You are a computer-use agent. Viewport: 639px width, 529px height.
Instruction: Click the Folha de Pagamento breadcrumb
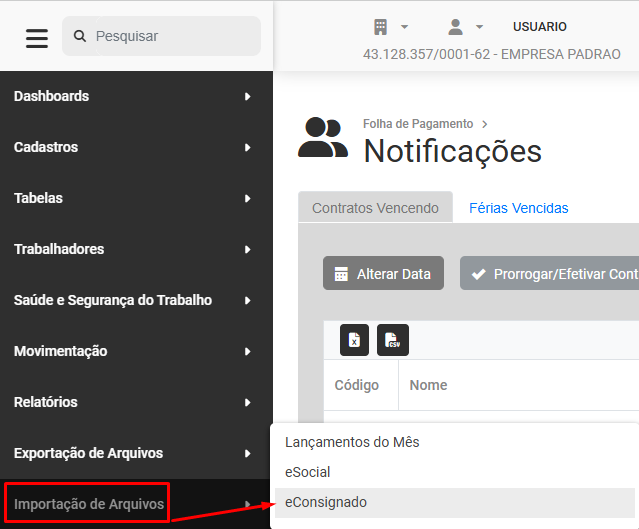[x=418, y=124]
